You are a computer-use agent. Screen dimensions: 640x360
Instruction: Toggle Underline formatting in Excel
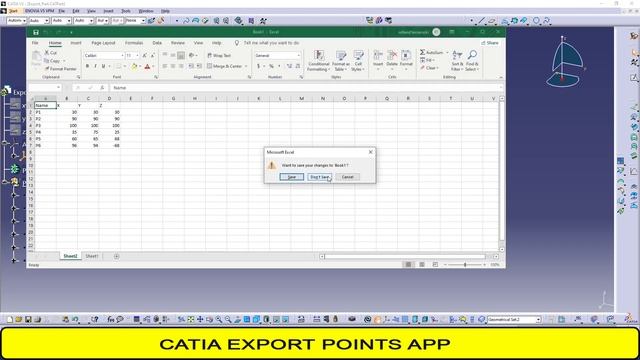coord(103,66)
